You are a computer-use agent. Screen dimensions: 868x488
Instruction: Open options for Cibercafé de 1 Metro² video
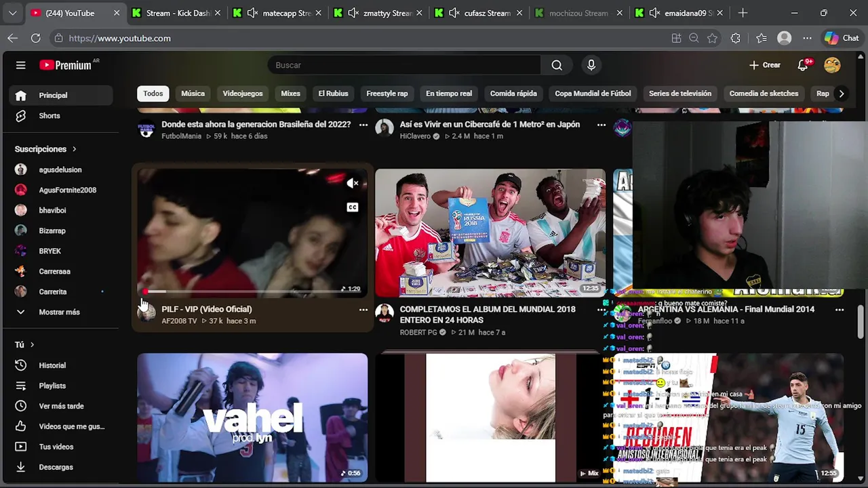click(x=601, y=125)
